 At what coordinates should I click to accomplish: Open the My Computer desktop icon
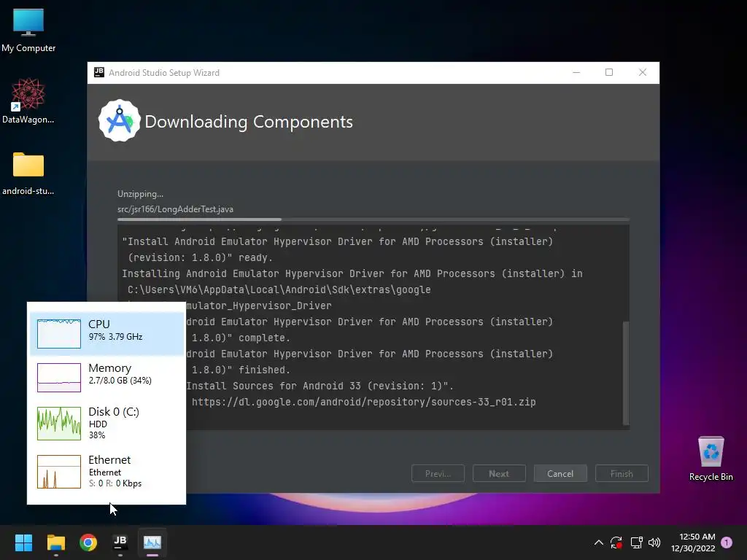tap(28, 30)
